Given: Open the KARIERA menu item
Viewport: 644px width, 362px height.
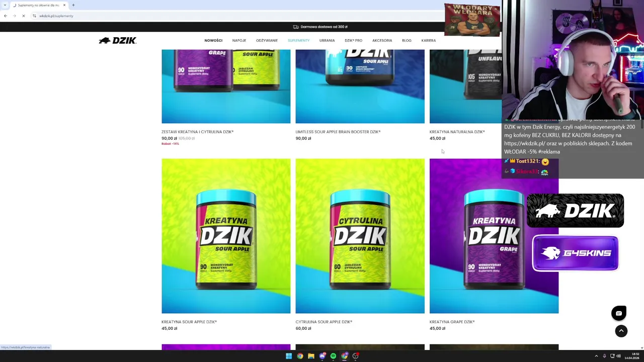Looking at the screenshot, I should pyautogui.click(x=429, y=40).
